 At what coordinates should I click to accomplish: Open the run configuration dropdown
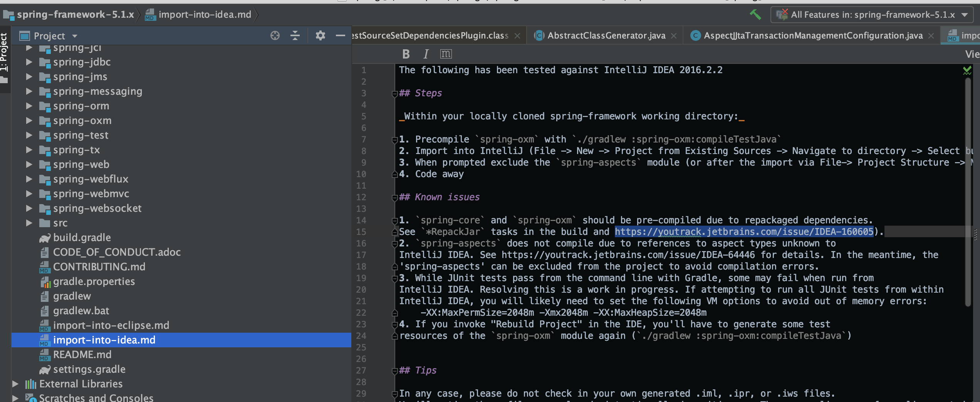[x=872, y=15]
